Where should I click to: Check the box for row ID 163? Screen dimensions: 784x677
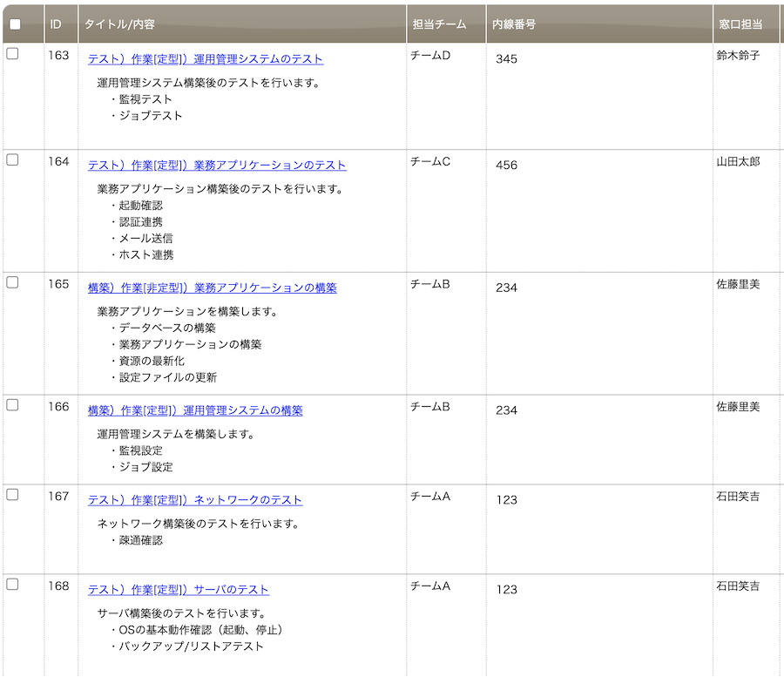[x=12, y=53]
